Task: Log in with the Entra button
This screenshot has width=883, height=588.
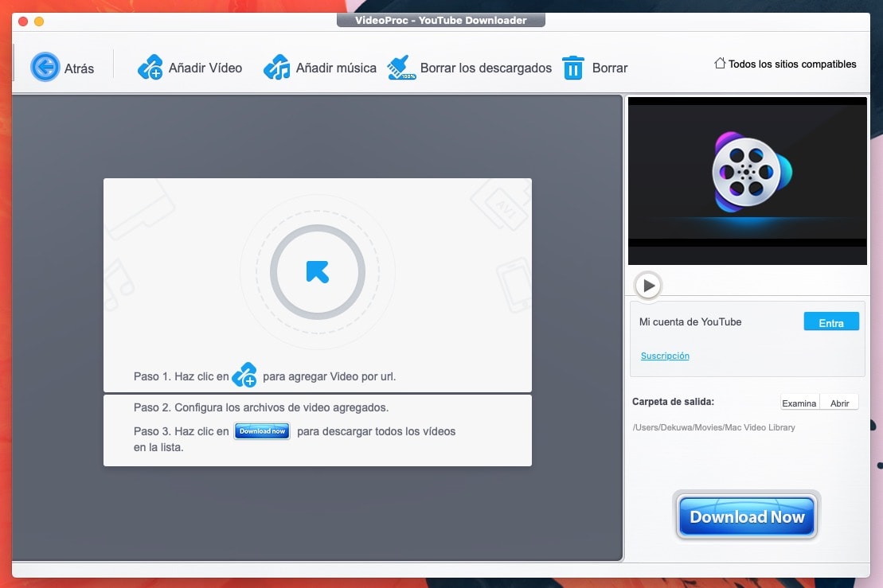Action: 831,322
